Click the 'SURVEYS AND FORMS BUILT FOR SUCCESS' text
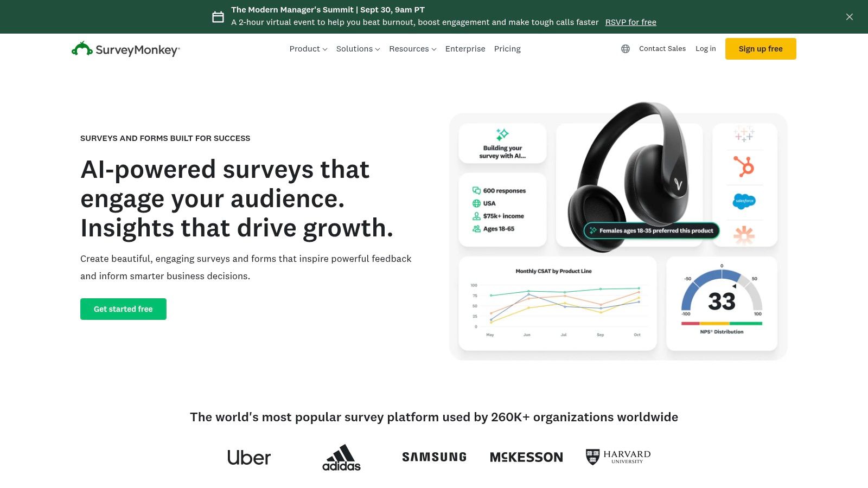The image size is (868, 488). point(165,138)
